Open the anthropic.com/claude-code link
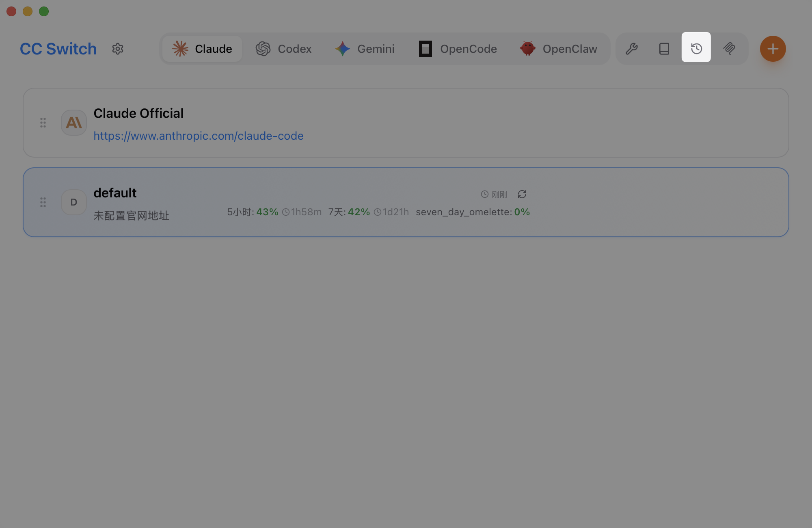 pos(199,136)
